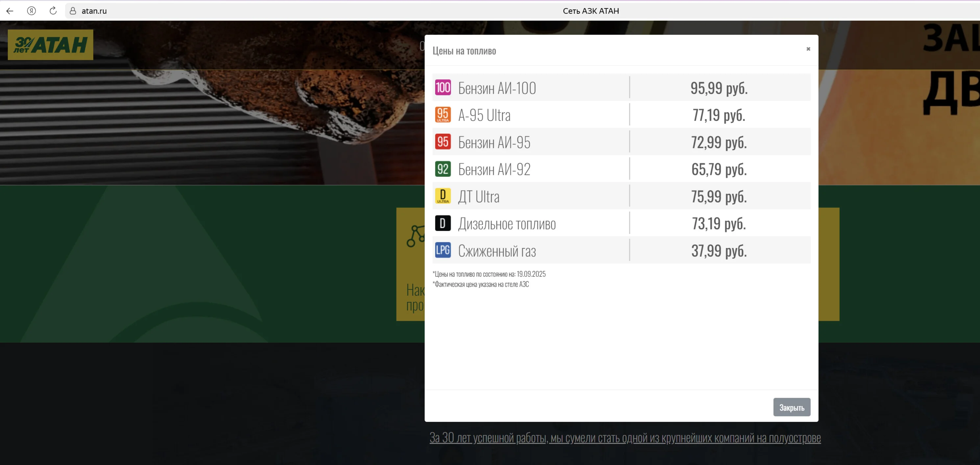Select the text 'Бензин АИ-100'

tap(497, 88)
